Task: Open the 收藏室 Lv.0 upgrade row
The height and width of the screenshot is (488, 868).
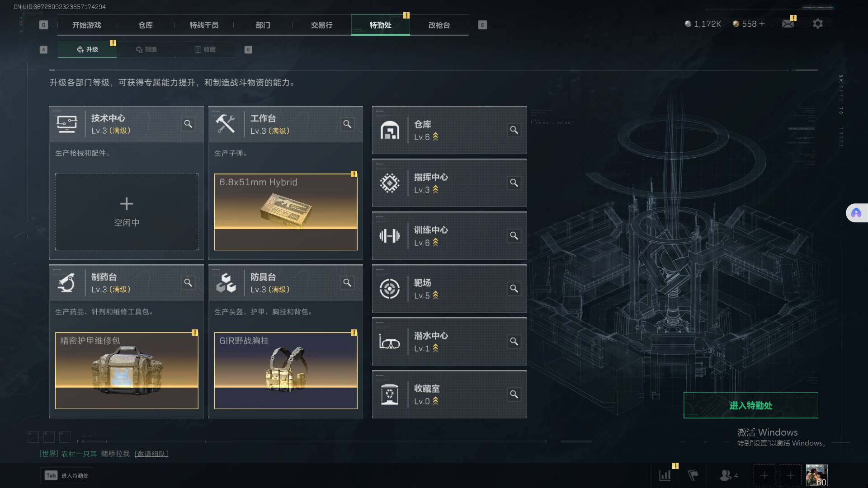Action: pos(449,394)
